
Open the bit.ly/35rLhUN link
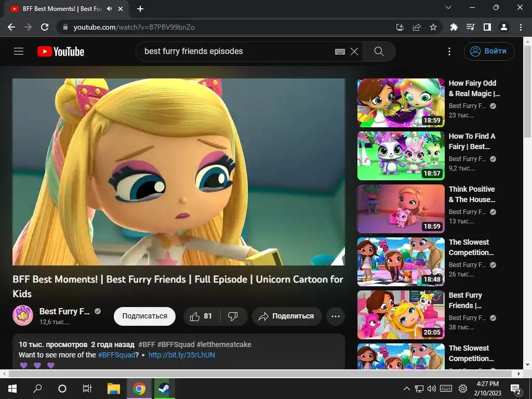click(x=181, y=355)
